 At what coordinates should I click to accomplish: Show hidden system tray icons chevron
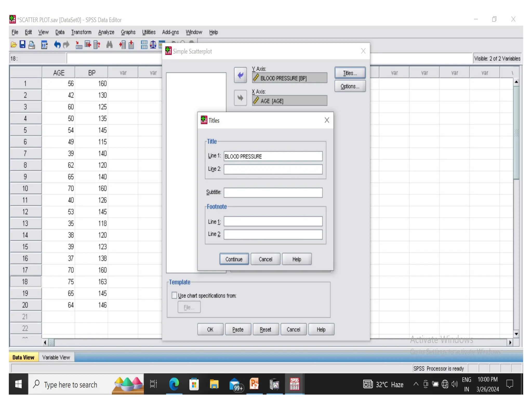pos(416,384)
